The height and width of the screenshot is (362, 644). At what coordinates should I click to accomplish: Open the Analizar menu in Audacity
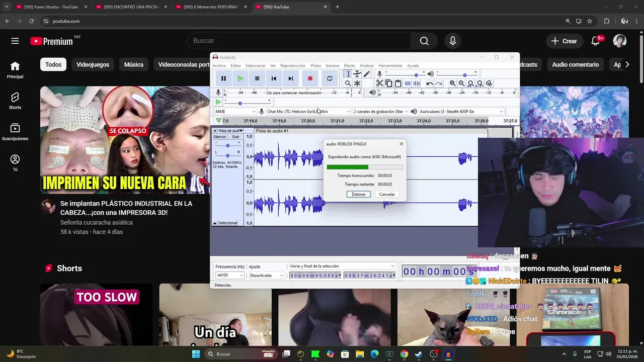pos(367,66)
